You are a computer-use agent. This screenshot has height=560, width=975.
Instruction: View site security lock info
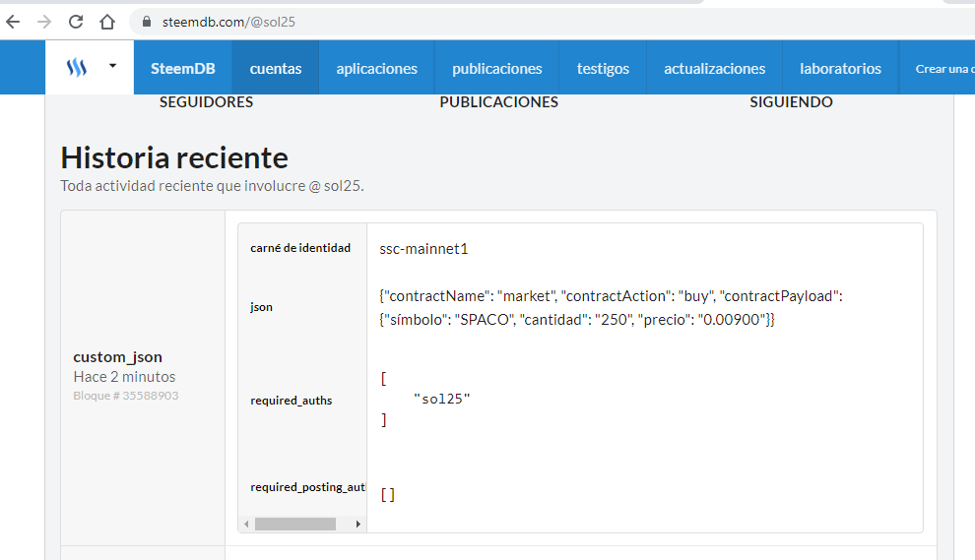pos(147,22)
